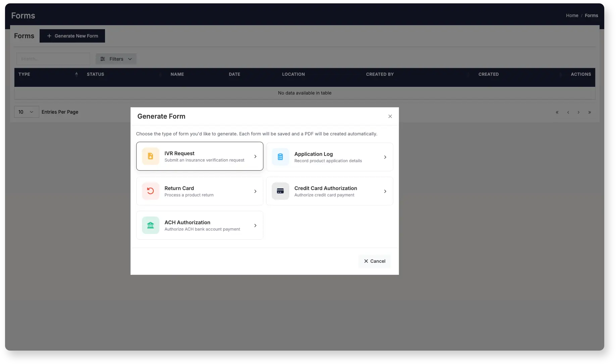
Task: Open the ACH Authorization chevron arrow
Action: coord(255,226)
